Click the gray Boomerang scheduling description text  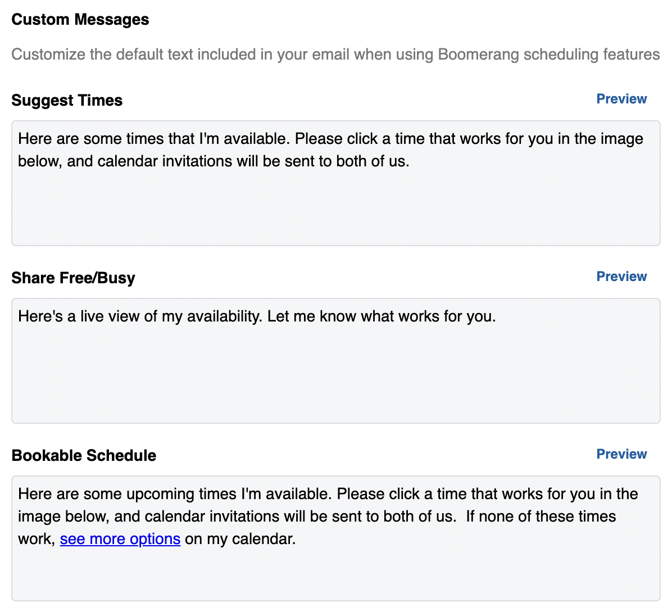[x=335, y=55]
